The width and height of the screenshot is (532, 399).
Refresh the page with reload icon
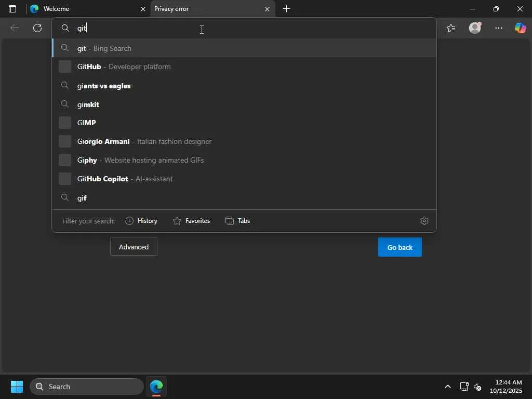pos(37,28)
